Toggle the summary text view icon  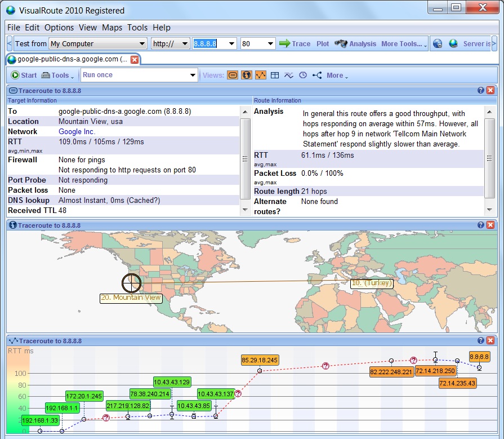233,76
